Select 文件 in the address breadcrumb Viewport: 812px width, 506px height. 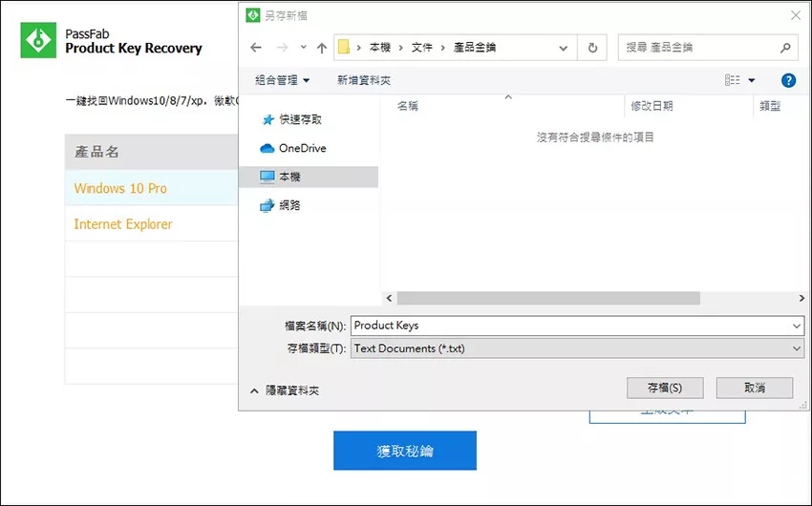[x=421, y=48]
